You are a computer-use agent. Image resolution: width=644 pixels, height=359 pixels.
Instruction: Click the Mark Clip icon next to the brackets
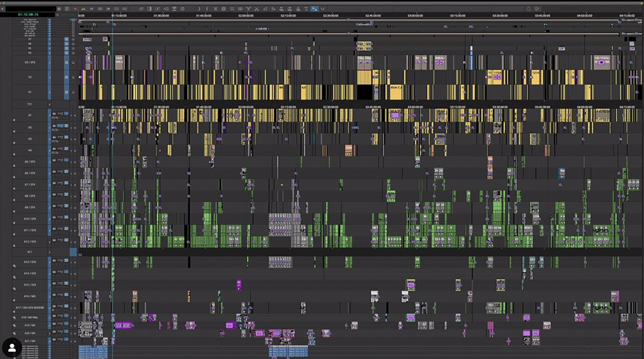(x=215, y=8)
